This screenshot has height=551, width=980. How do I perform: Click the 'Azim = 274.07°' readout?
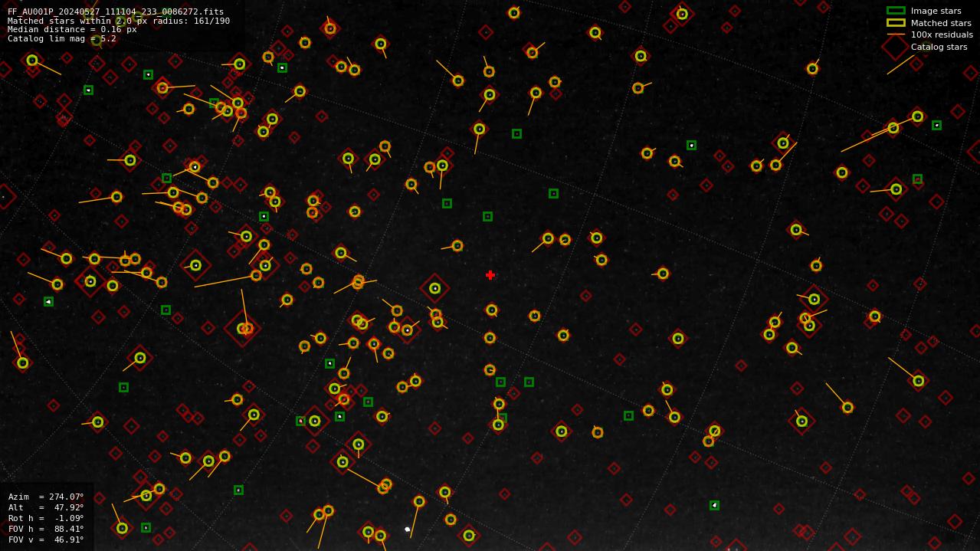(x=46, y=497)
